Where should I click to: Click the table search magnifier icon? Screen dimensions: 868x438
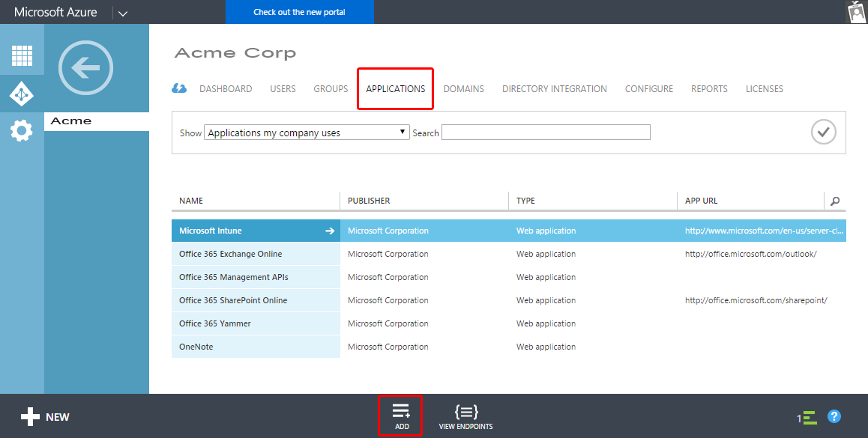click(835, 201)
